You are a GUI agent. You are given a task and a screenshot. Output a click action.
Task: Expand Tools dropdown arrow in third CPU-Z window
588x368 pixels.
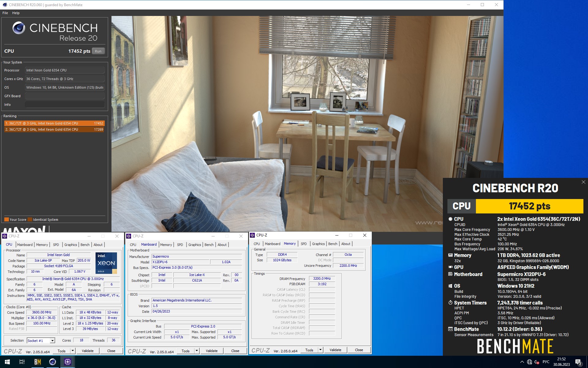(x=320, y=350)
